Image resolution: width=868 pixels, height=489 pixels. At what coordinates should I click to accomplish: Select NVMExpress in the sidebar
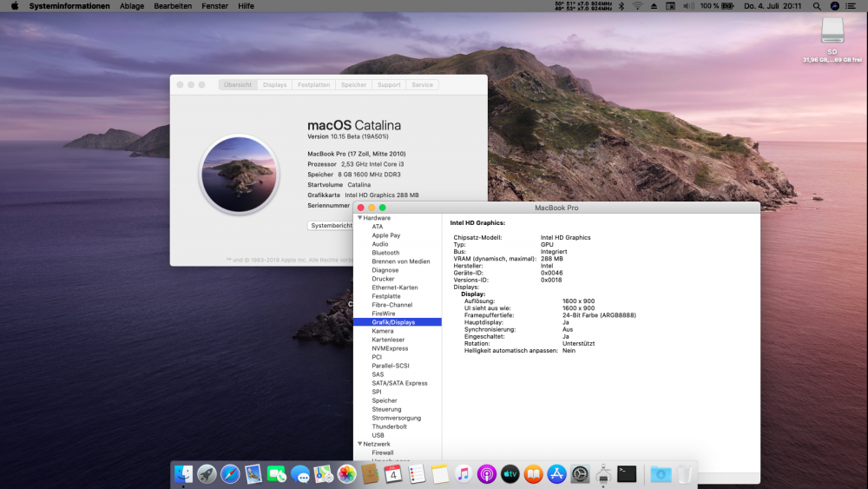pos(390,348)
